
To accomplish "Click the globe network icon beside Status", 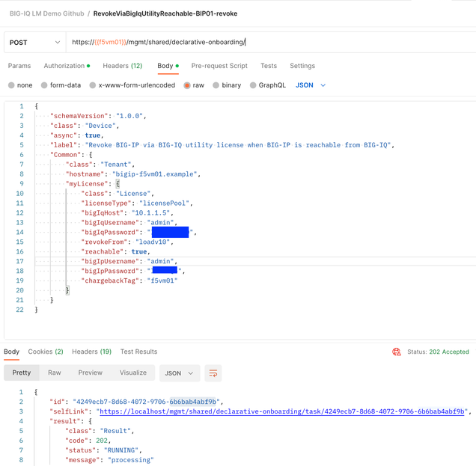I will (x=397, y=352).
